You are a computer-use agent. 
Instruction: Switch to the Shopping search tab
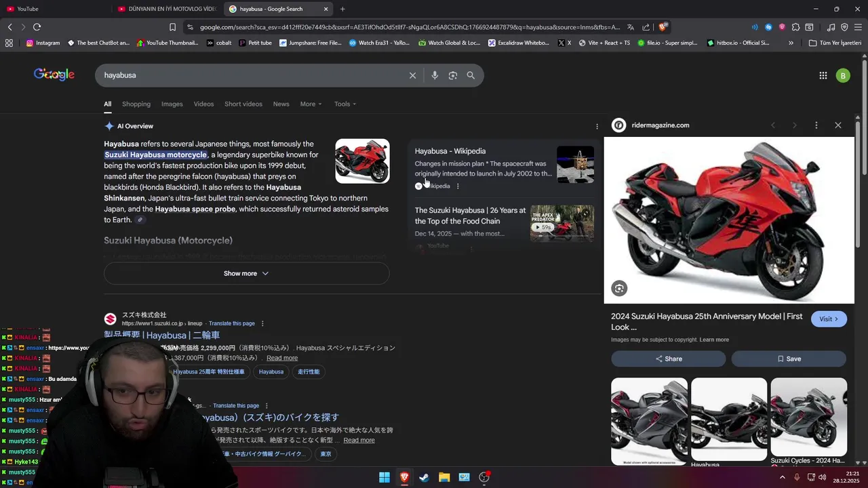[136, 104]
